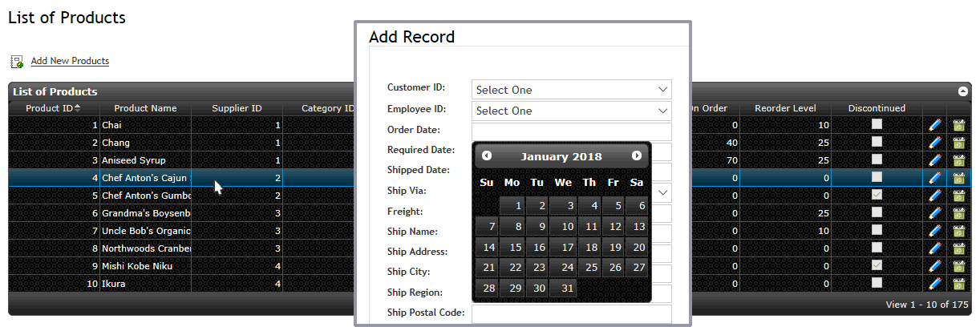Open the Employee ID dropdown
This screenshot has width=980, height=327.
click(x=571, y=111)
